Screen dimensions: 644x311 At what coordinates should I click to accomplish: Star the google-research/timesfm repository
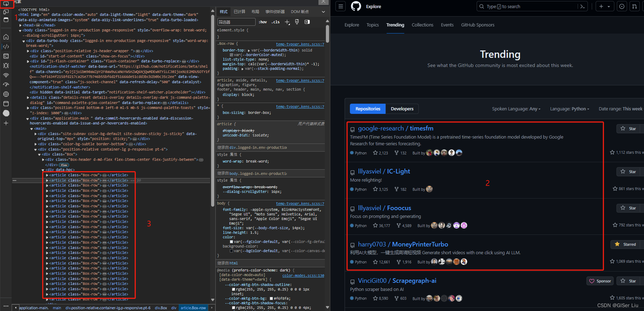coord(629,129)
